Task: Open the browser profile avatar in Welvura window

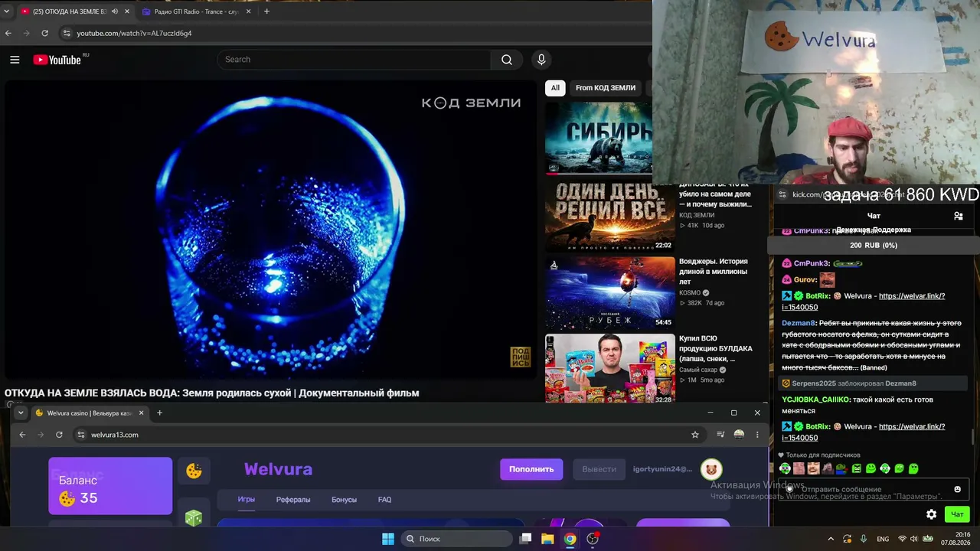Action: 739,435
